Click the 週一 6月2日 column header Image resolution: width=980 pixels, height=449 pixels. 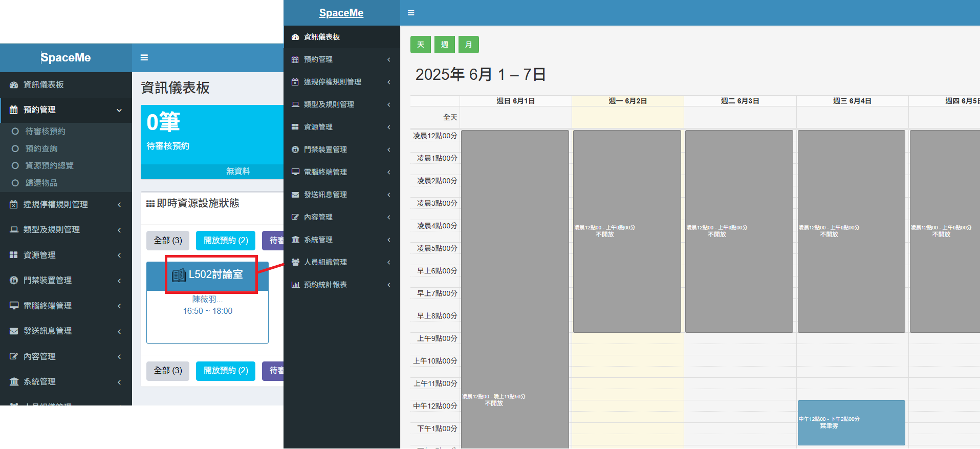pyautogui.click(x=627, y=101)
